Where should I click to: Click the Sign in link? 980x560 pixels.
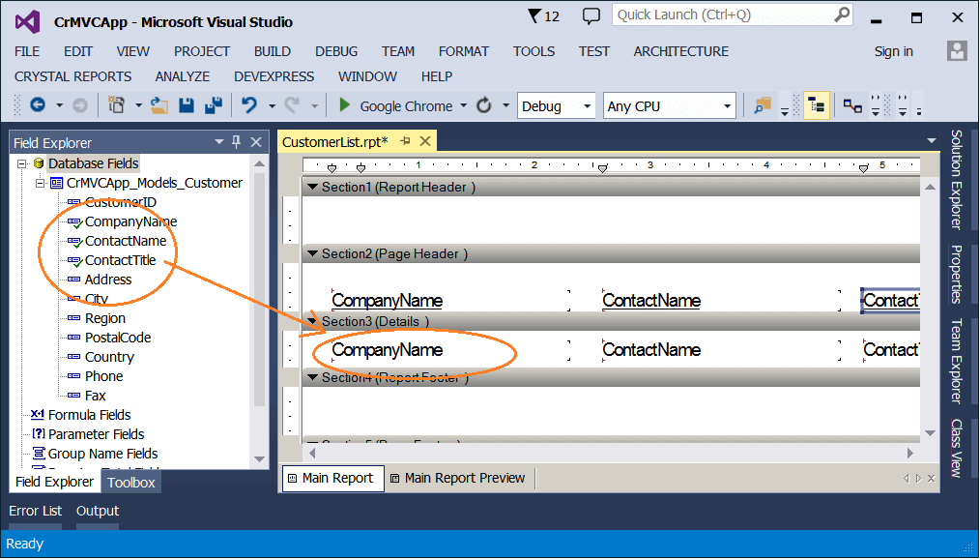click(893, 51)
